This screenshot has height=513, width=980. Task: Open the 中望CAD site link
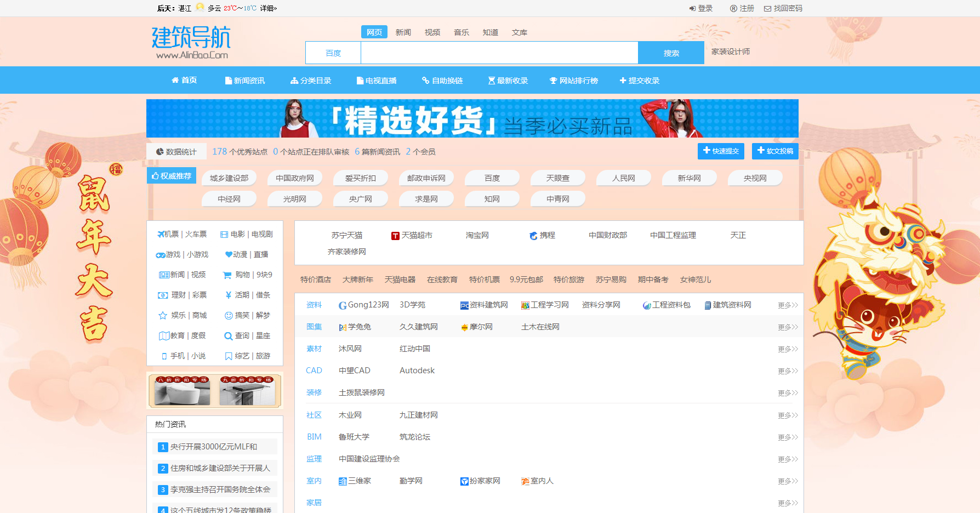point(355,371)
